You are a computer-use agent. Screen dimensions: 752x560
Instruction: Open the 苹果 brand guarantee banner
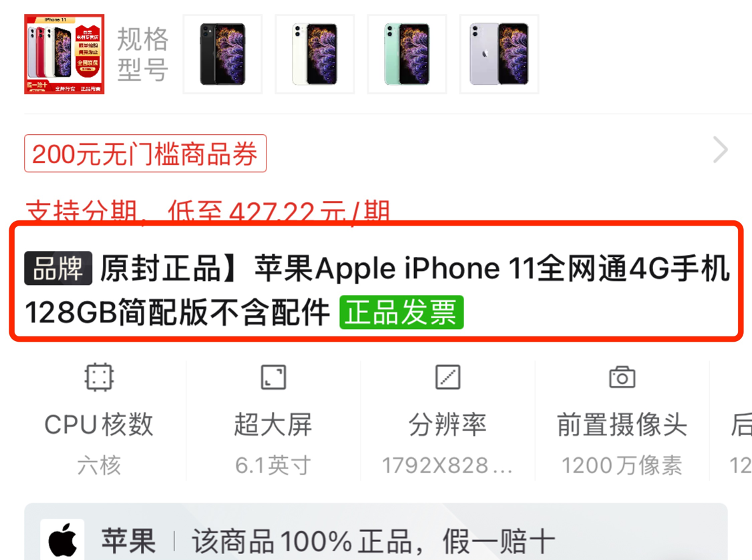coord(376,532)
